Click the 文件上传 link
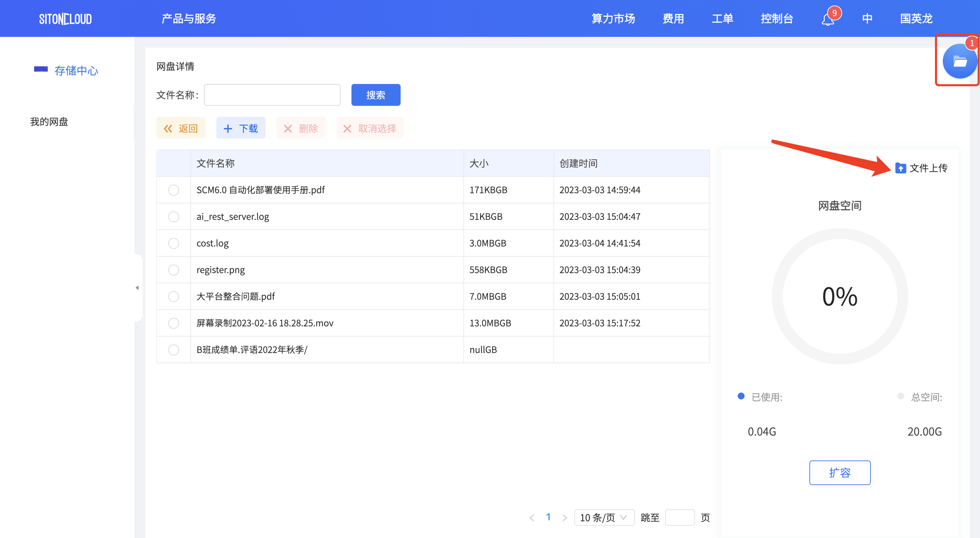This screenshot has width=980, height=538. tap(928, 168)
